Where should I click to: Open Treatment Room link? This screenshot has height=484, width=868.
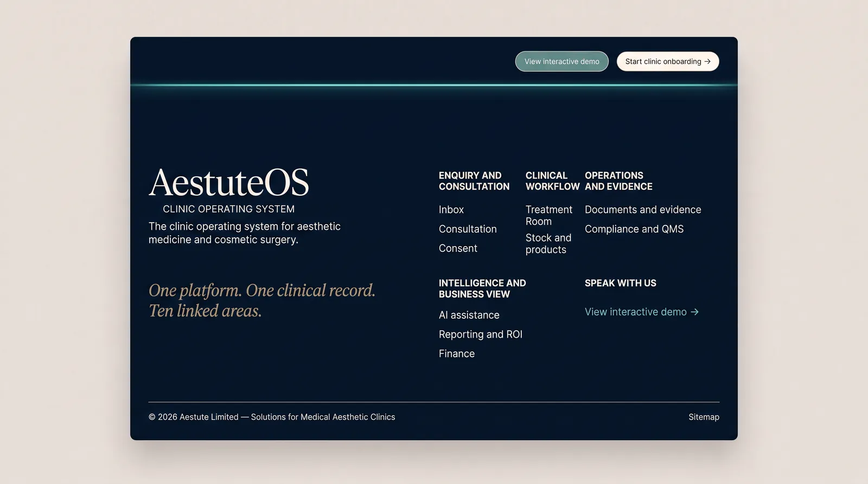tap(549, 215)
